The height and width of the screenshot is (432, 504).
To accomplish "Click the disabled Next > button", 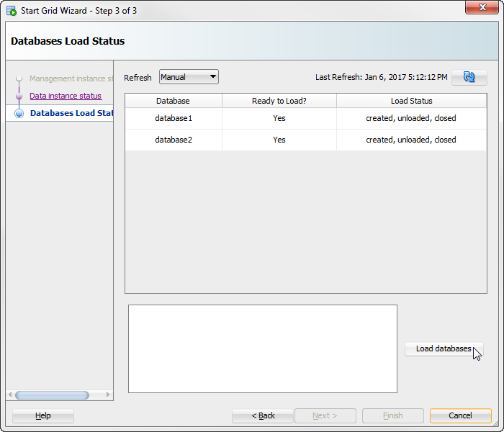I will click(x=325, y=415).
